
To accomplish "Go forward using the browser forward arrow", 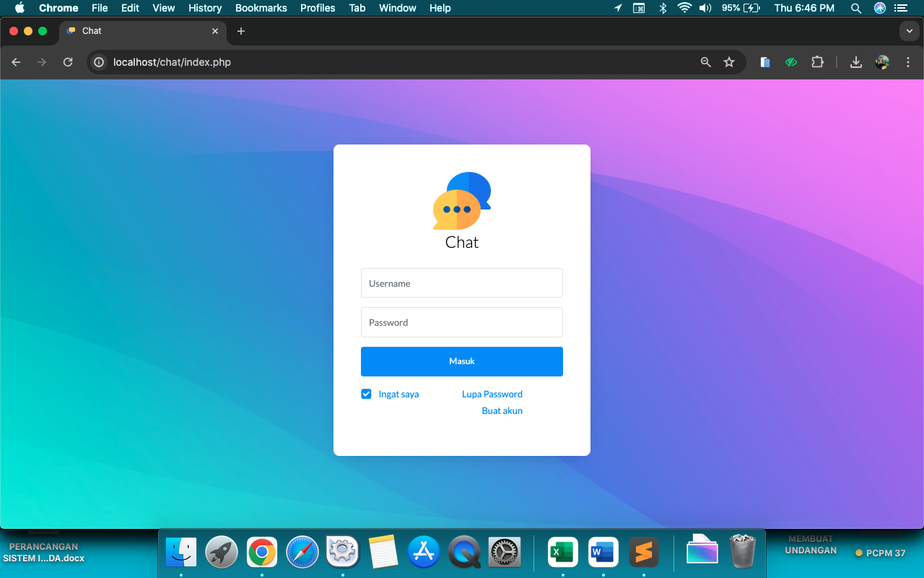I will (x=42, y=62).
